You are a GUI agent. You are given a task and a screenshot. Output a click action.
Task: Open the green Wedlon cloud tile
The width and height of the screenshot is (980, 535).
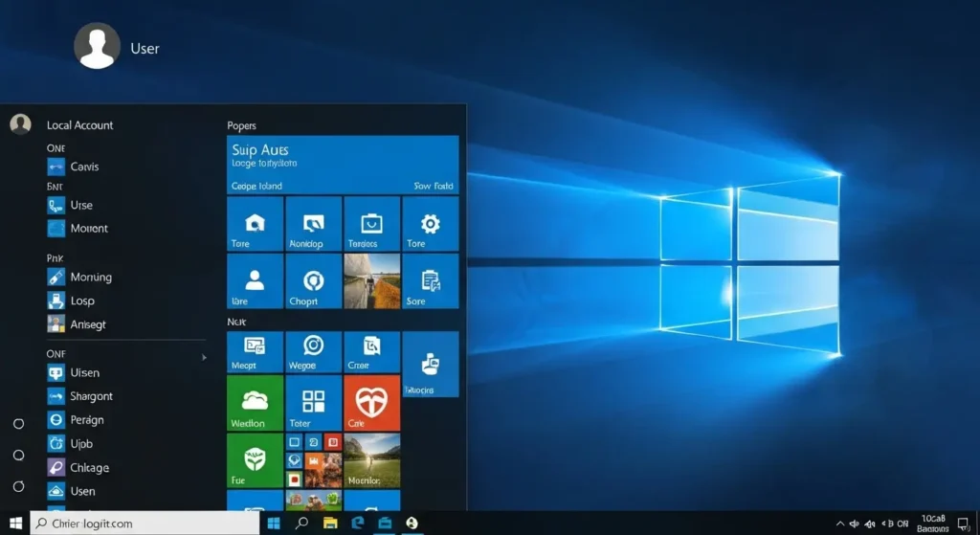click(x=255, y=403)
